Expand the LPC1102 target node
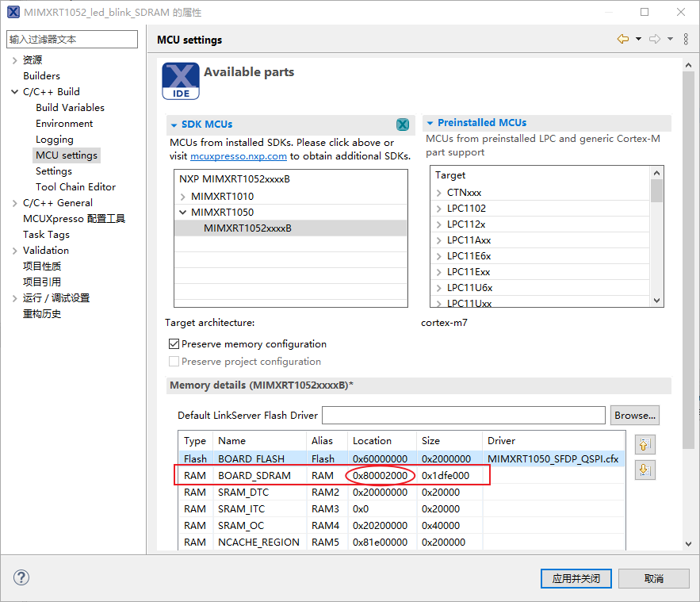Viewport: 700px width, 602px height. pyautogui.click(x=439, y=209)
